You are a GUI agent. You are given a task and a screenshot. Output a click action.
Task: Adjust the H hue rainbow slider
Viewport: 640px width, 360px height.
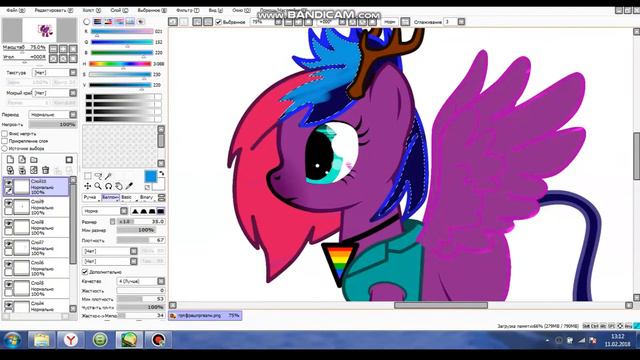click(x=120, y=64)
